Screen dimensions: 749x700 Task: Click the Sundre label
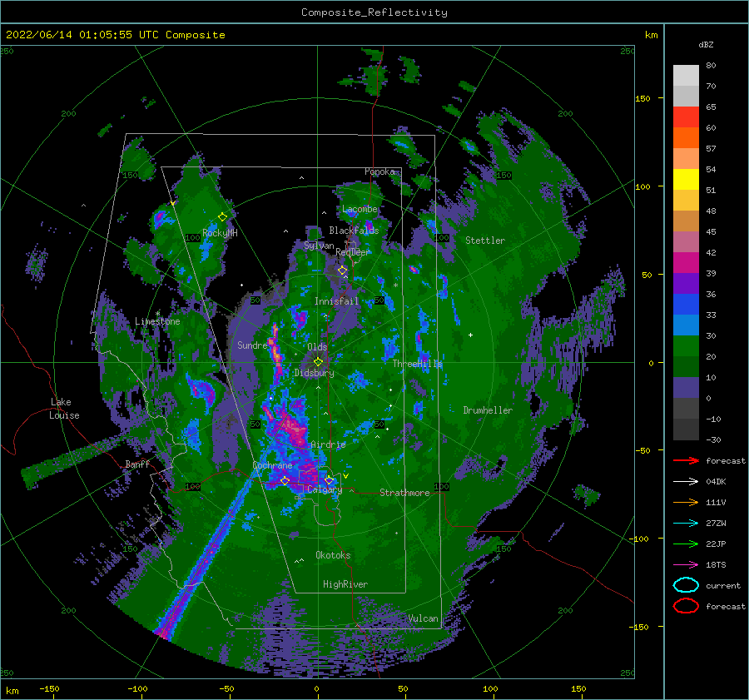[x=252, y=345]
